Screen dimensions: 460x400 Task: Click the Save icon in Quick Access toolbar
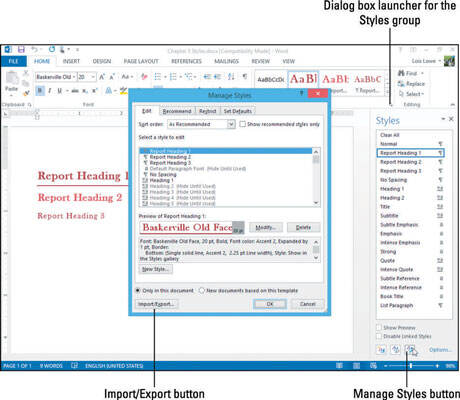[21, 50]
